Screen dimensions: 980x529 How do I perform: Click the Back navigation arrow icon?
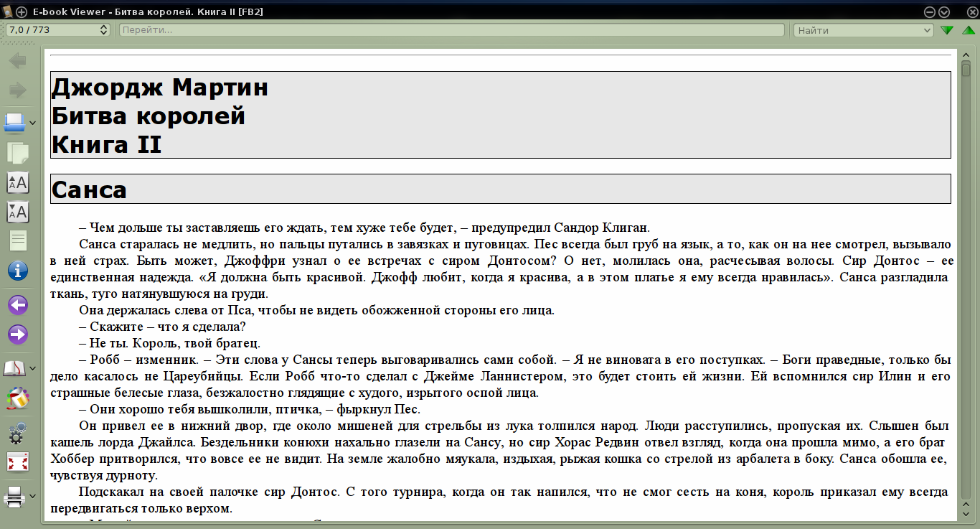pos(17,60)
